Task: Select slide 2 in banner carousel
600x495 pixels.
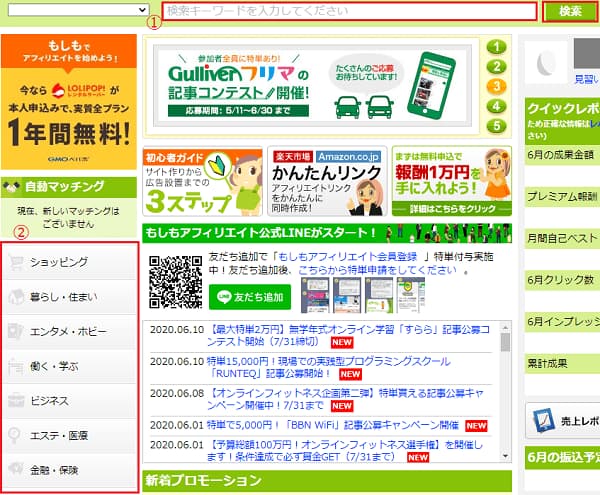Action: [496, 67]
